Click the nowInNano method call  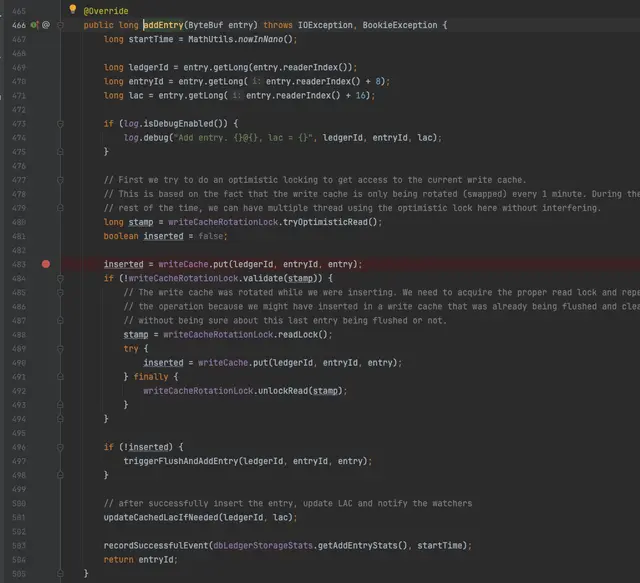[x=258, y=39]
